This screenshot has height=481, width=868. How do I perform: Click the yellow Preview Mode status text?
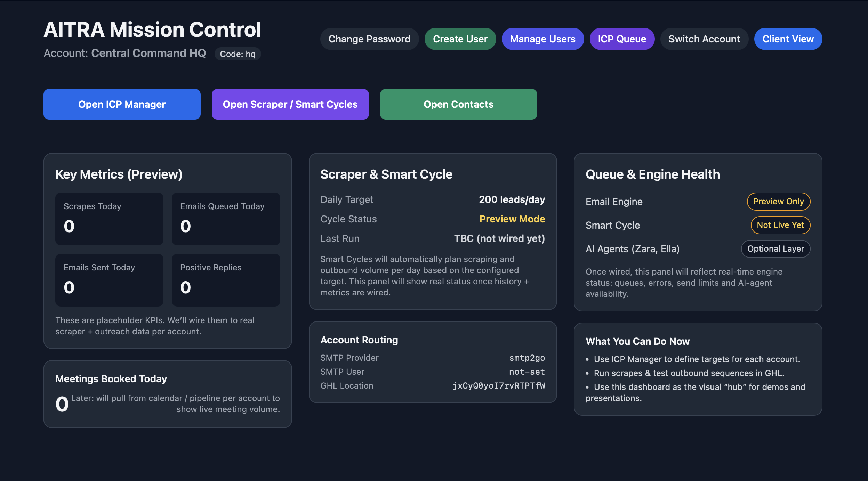(x=512, y=219)
